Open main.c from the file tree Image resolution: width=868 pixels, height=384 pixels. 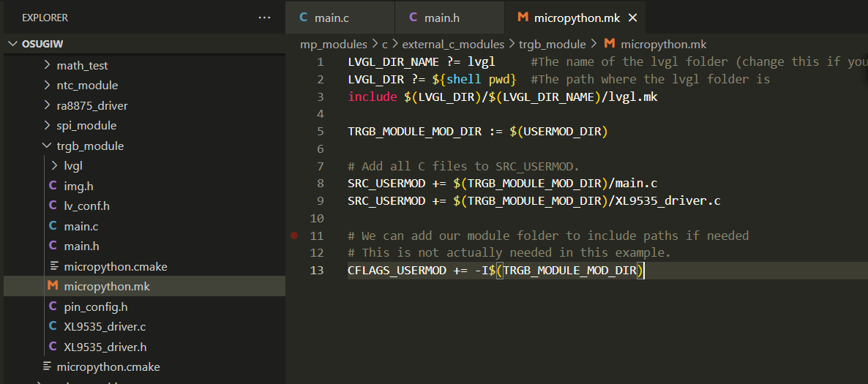81,226
